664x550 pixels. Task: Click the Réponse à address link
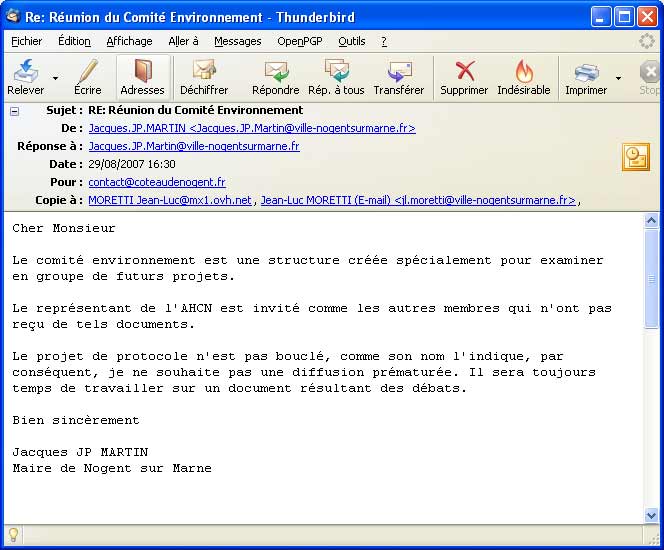194,146
